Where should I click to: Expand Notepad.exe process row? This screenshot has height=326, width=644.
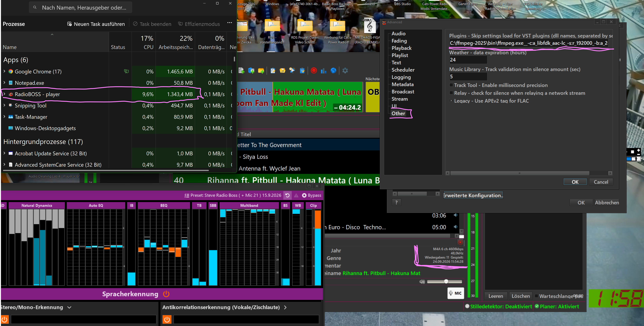4,83
